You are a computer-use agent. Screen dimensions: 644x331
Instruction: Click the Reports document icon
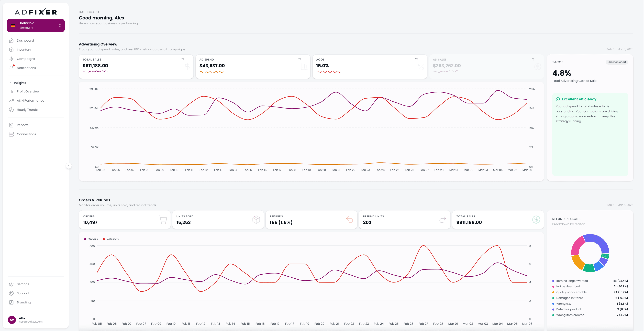pos(12,125)
